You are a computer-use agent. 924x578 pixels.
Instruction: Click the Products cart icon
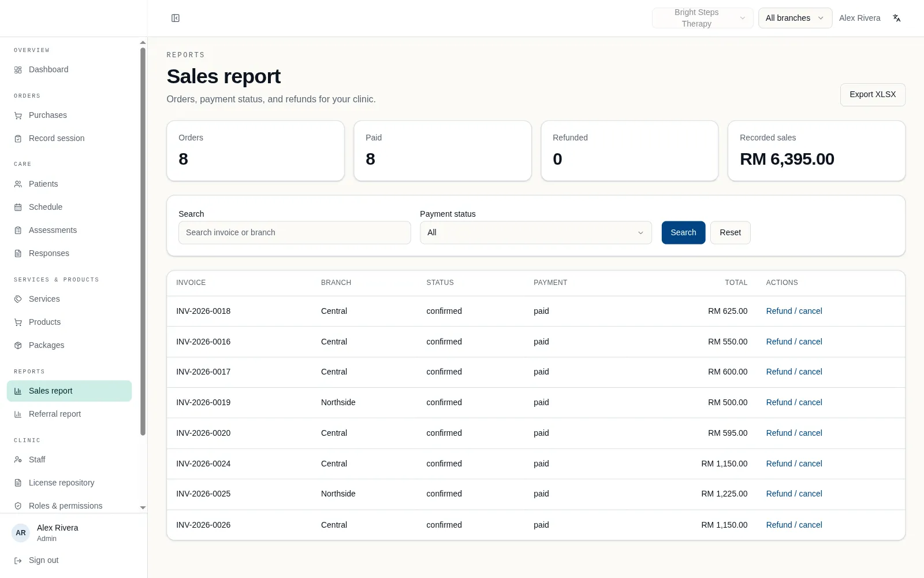click(18, 323)
